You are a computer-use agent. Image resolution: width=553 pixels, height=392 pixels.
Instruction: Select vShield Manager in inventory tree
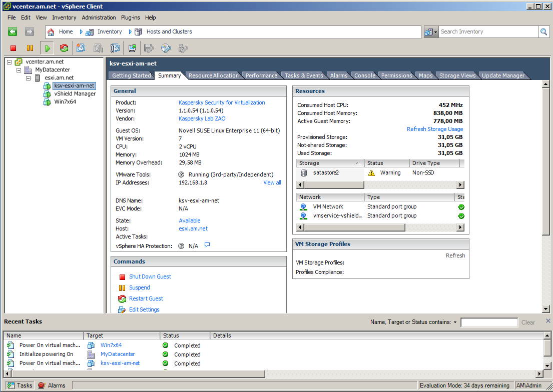coord(75,94)
